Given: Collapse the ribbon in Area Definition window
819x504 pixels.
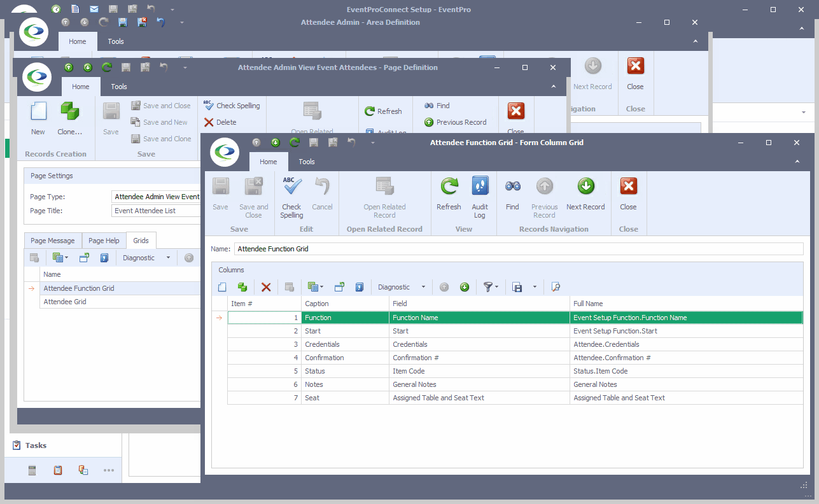Looking at the screenshot, I should coord(696,41).
